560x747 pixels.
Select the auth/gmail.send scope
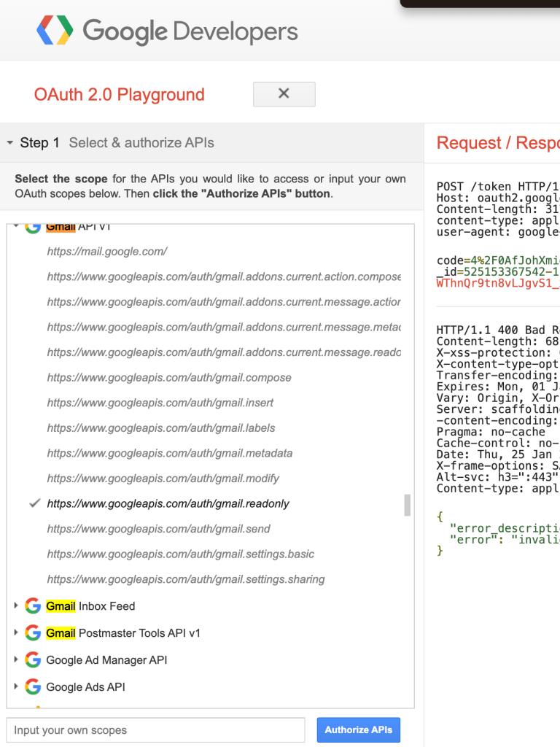158,530
